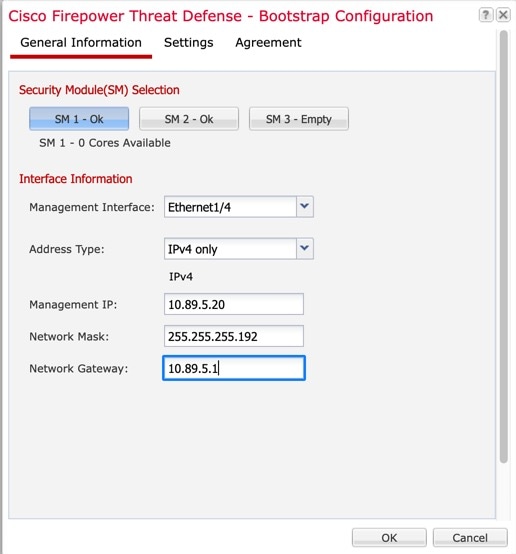Open the help question mark icon
The width and height of the screenshot is (516, 554).
pyautogui.click(x=486, y=15)
